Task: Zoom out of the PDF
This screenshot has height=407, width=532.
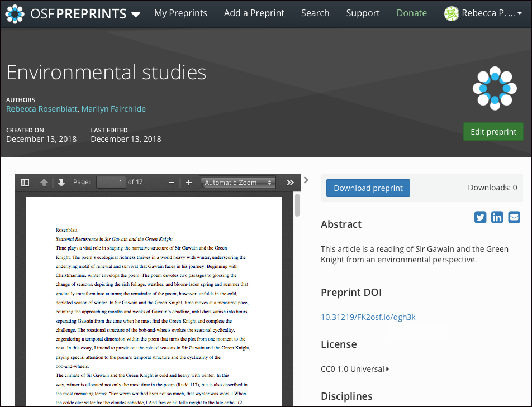Action: click(170, 182)
